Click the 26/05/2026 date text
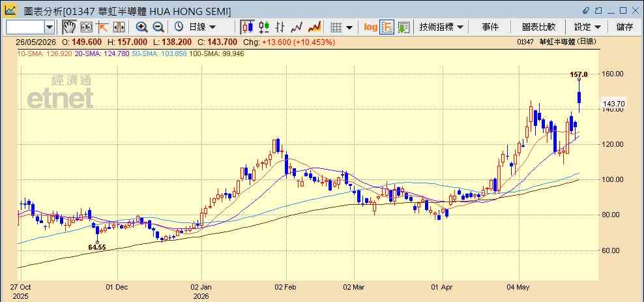This screenshot has height=302, width=644. click(36, 42)
